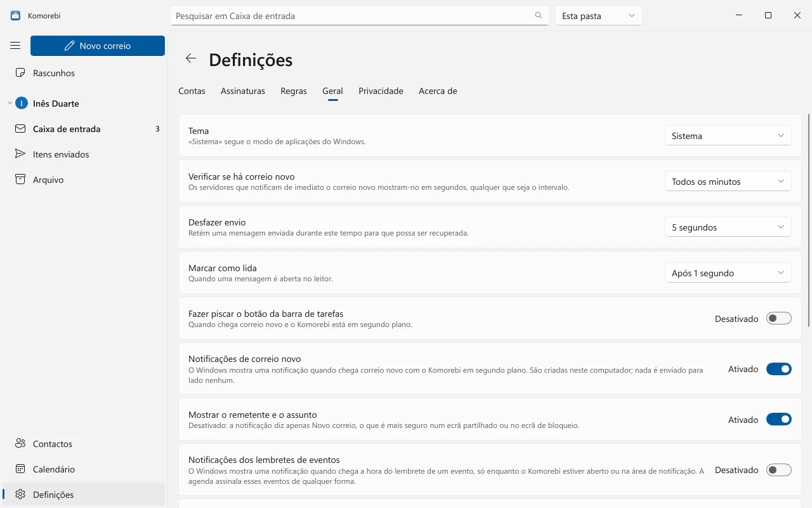Click the back arrow beside Definições
The width and height of the screenshot is (812, 508).
191,58
